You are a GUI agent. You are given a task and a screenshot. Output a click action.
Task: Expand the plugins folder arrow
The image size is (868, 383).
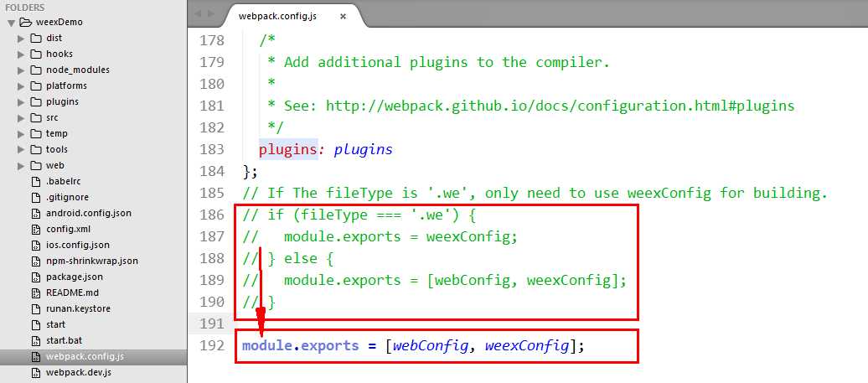(x=21, y=102)
